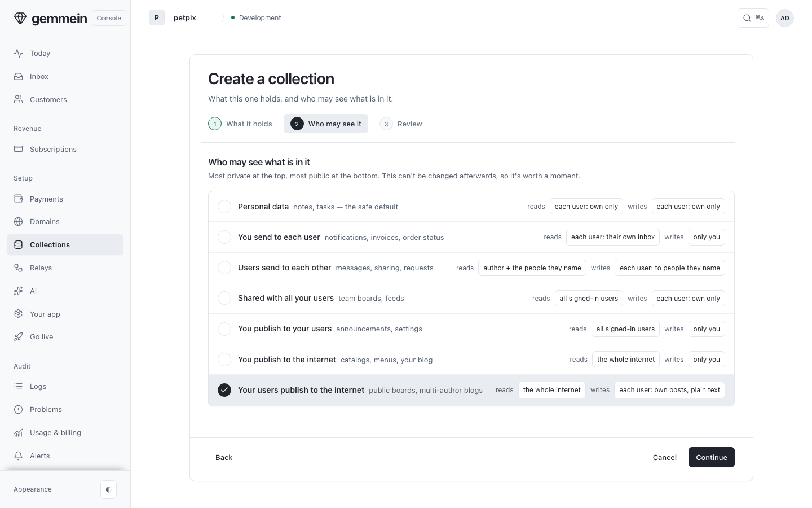Open the Today activity icon
This screenshot has height=508, width=812.
pyautogui.click(x=19, y=53)
